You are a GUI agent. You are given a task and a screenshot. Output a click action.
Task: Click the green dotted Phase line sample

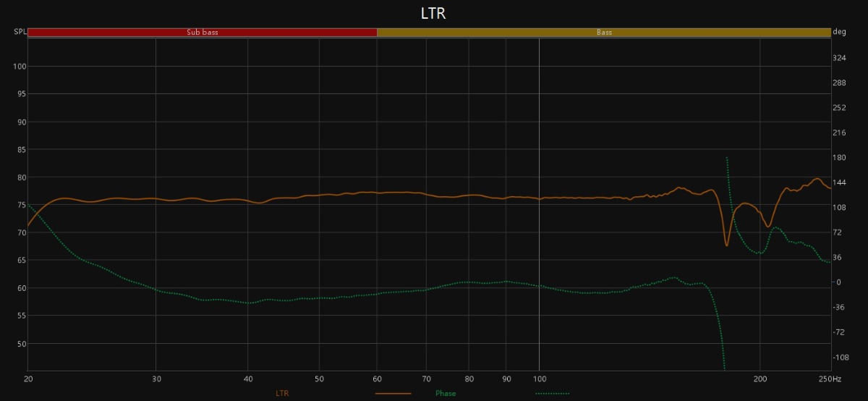pos(552,394)
